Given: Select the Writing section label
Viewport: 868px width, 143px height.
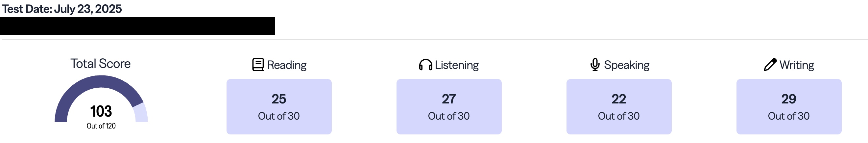Looking at the screenshot, I should point(797,65).
